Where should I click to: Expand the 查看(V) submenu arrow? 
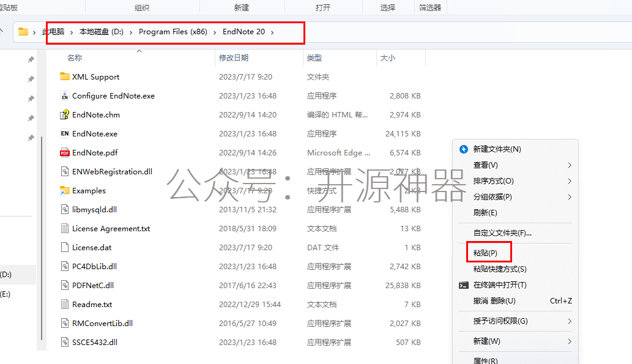coord(570,165)
